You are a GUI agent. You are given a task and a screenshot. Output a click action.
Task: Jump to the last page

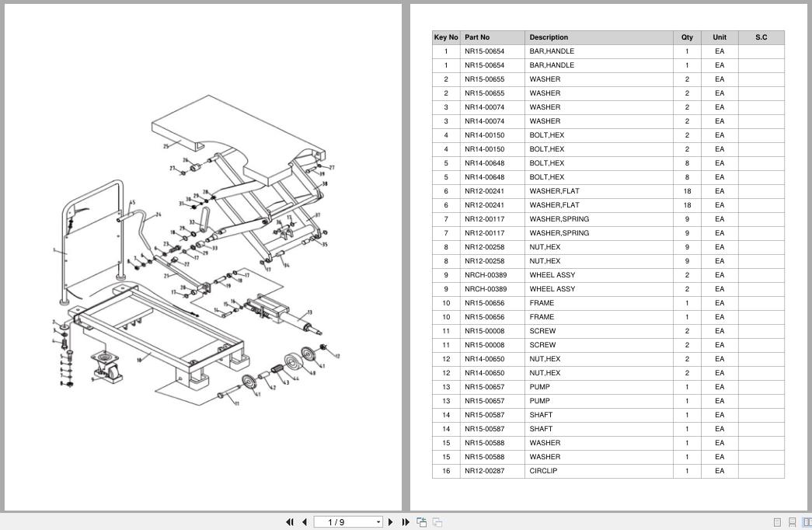[x=406, y=522]
